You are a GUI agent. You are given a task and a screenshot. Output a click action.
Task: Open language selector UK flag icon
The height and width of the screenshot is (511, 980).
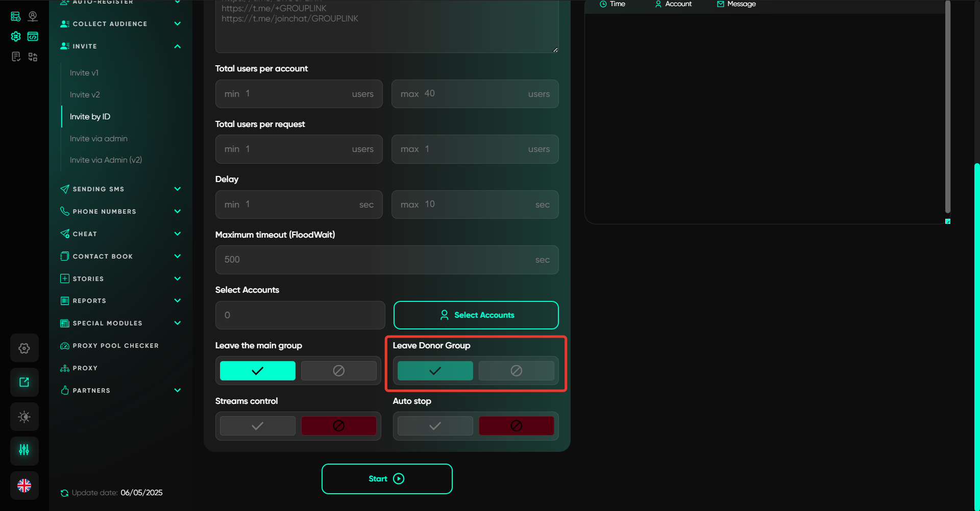pyautogui.click(x=24, y=486)
